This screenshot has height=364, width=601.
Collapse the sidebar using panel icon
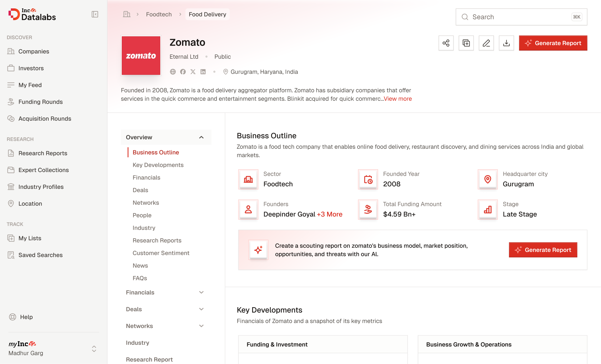tap(95, 14)
